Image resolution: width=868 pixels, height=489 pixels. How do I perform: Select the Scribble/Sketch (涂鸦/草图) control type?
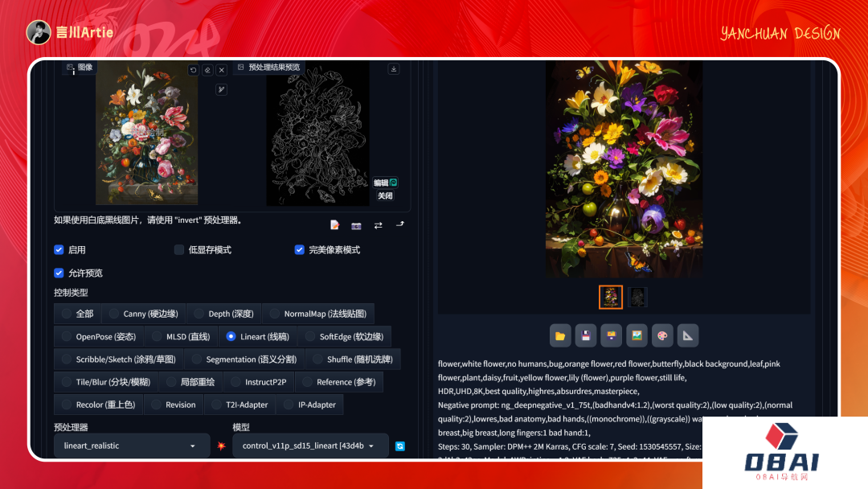pyautogui.click(x=119, y=360)
